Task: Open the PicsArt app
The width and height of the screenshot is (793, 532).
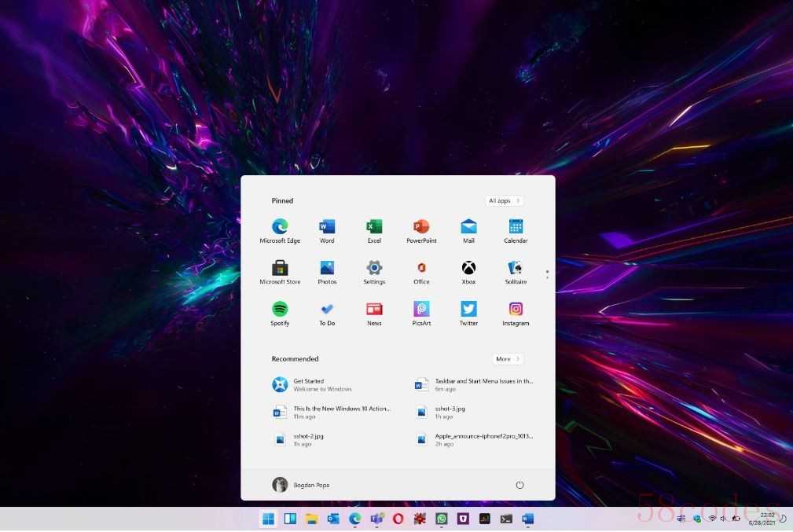Action: pos(421,311)
